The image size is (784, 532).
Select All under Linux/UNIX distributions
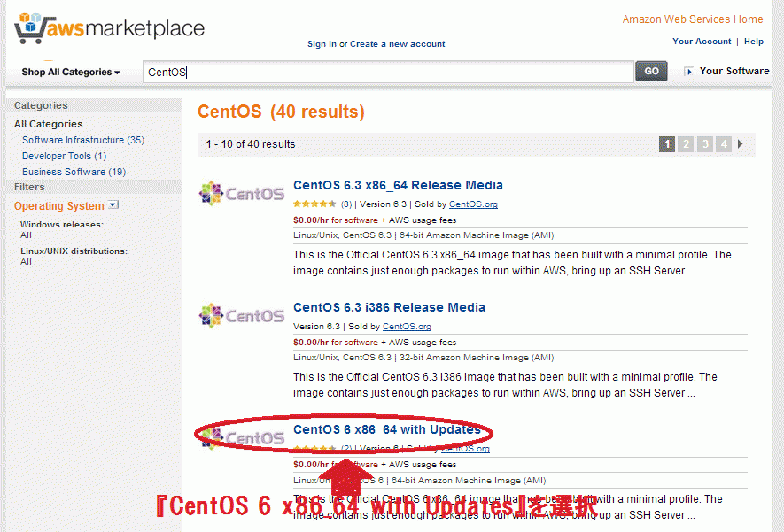click(x=26, y=262)
